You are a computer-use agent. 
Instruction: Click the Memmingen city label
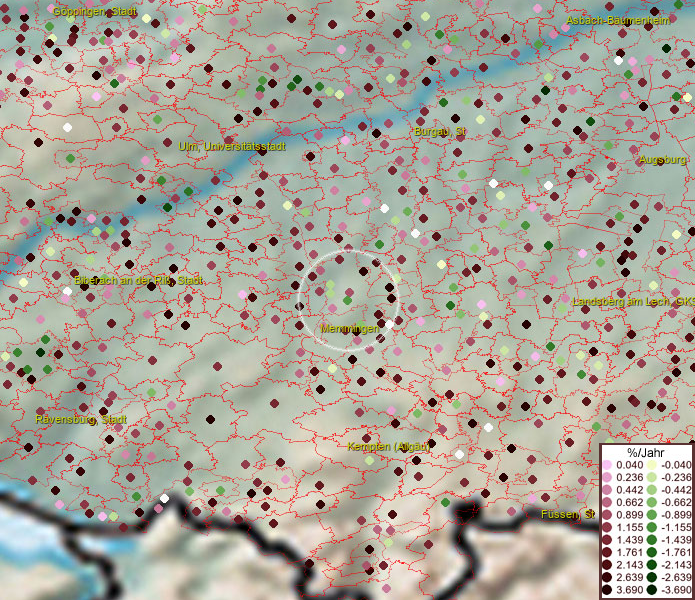pos(350,328)
